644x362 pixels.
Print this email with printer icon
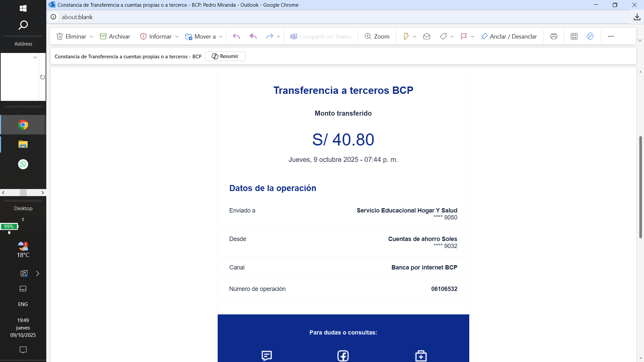coord(554,37)
